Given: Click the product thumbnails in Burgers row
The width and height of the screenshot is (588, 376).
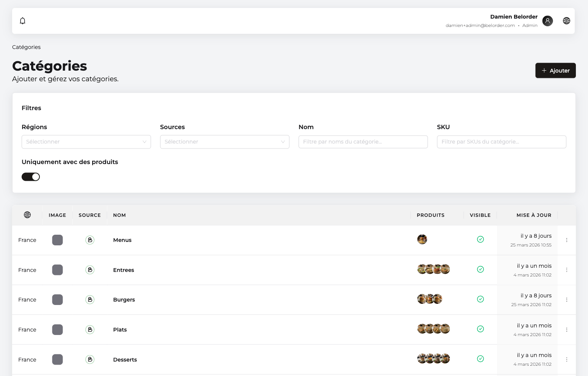Looking at the screenshot, I should 430,299.
